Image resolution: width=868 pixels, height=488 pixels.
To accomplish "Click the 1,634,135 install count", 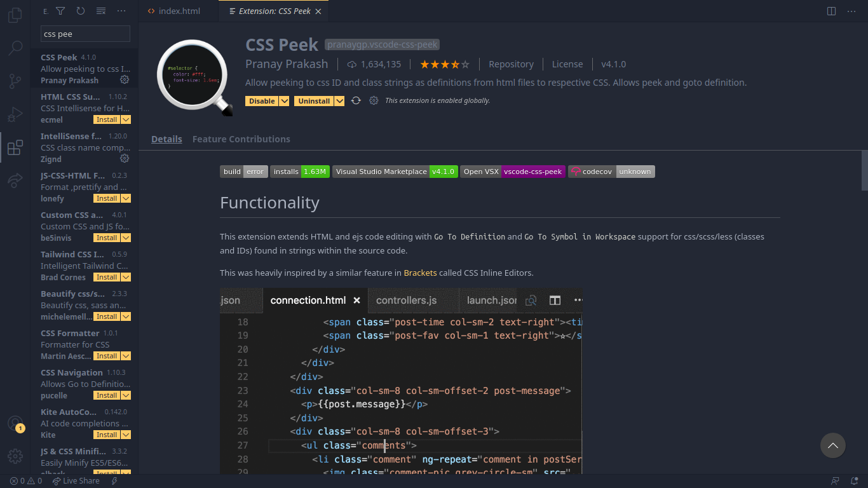I will click(x=374, y=64).
